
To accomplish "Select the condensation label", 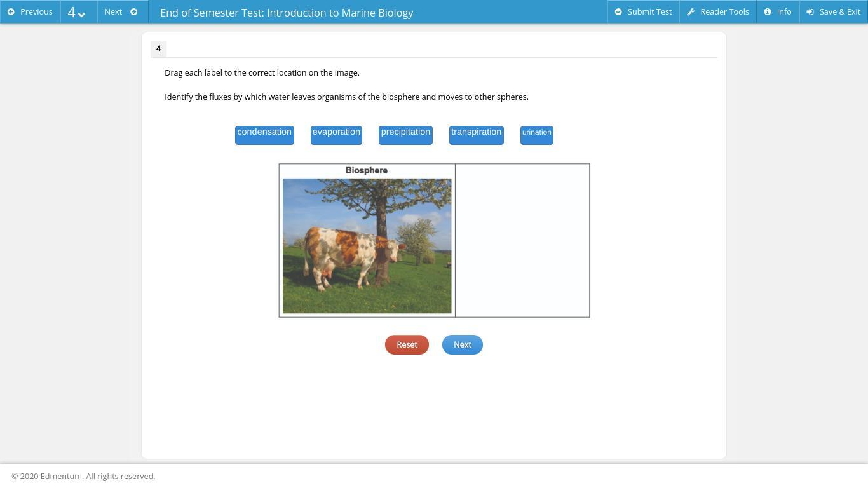I will click(264, 135).
